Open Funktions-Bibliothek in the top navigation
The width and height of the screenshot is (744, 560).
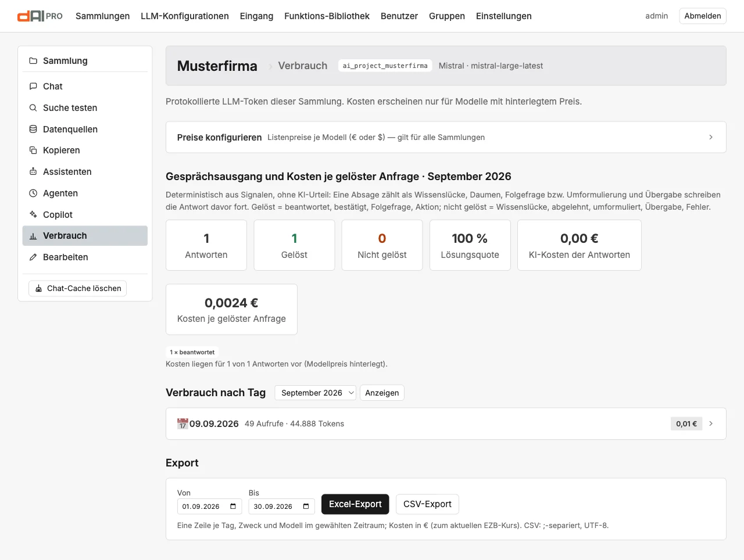click(x=327, y=16)
